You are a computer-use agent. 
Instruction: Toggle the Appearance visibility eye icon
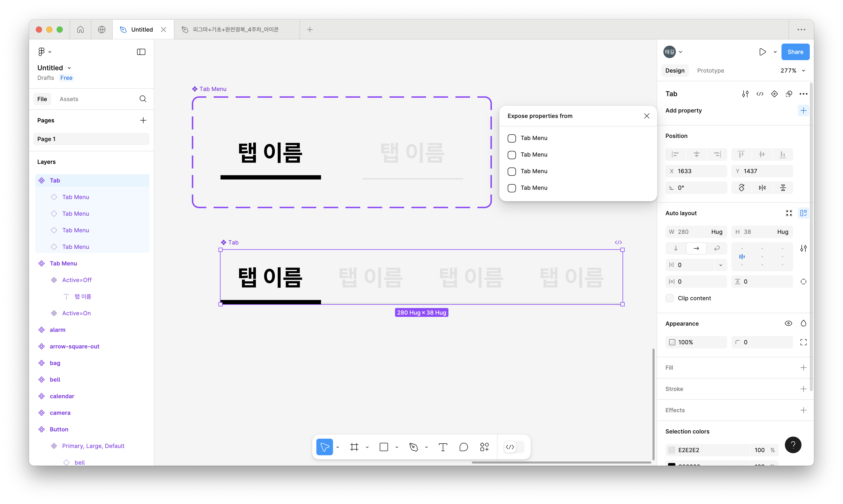788,323
